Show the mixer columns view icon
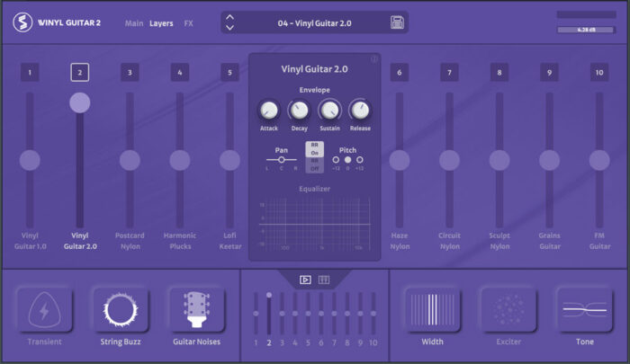The width and height of the screenshot is (630, 364). [x=324, y=280]
